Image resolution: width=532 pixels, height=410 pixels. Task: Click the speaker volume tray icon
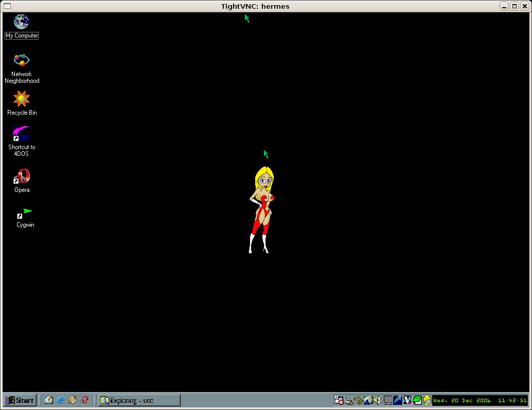click(376, 400)
